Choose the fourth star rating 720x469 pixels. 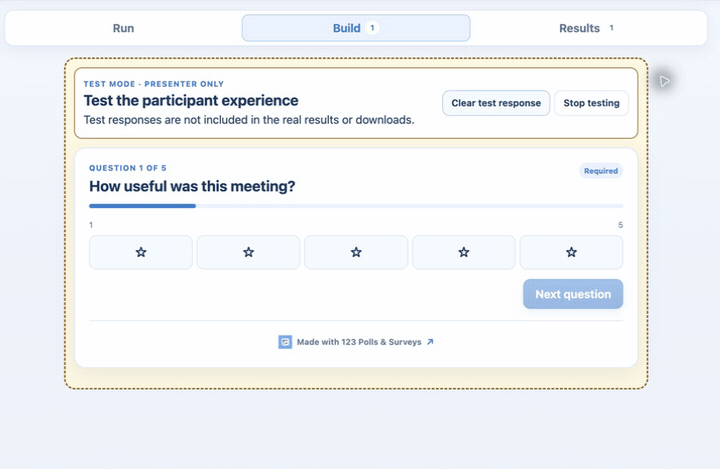464,252
